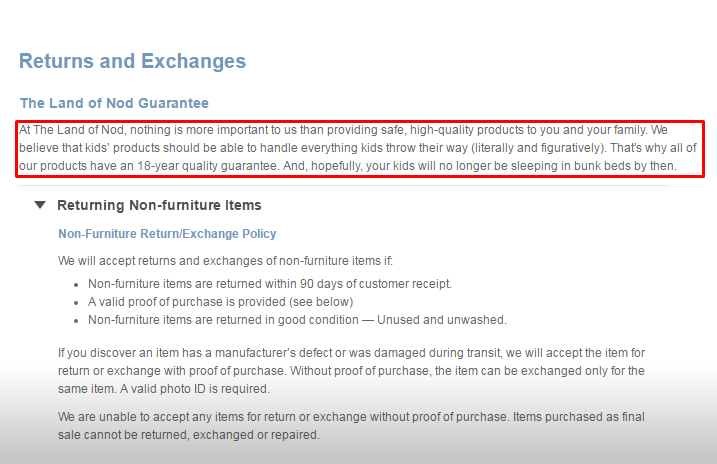The height and width of the screenshot is (464, 717).
Task: Click the Returns and Exchanges page title
Action: point(132,61)
